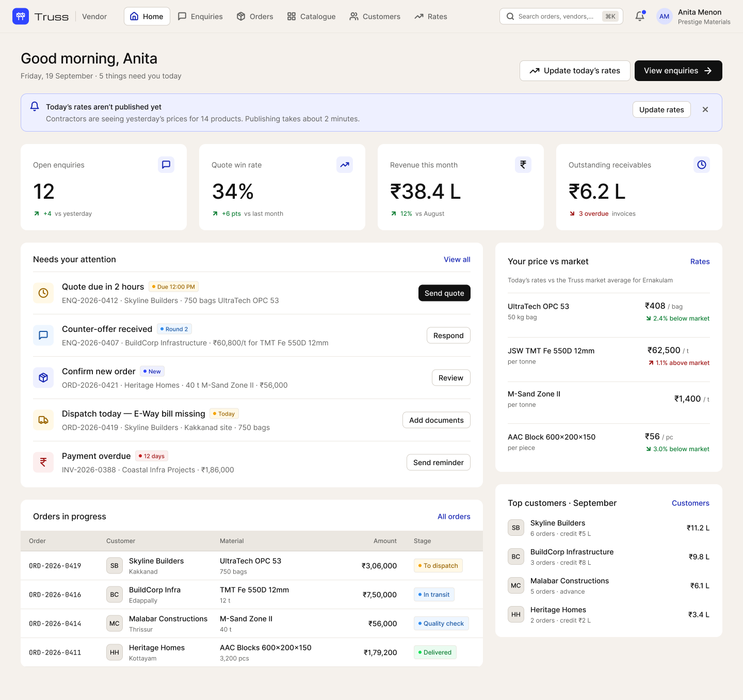Click the Quality check stage badge
The image size is (743, 700).
pos(441,624)
